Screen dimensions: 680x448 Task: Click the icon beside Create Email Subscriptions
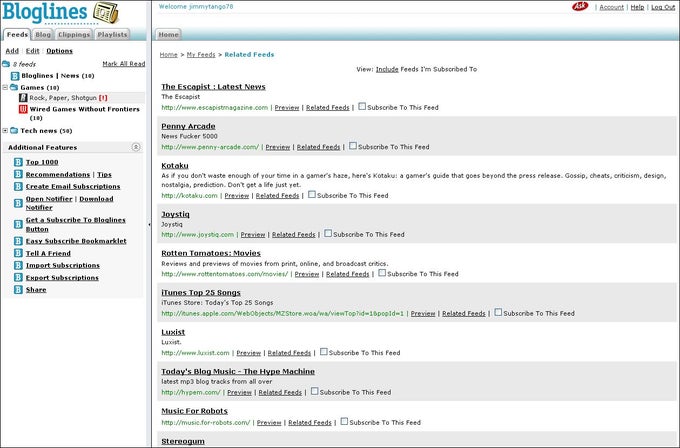(x=18, y=186)
